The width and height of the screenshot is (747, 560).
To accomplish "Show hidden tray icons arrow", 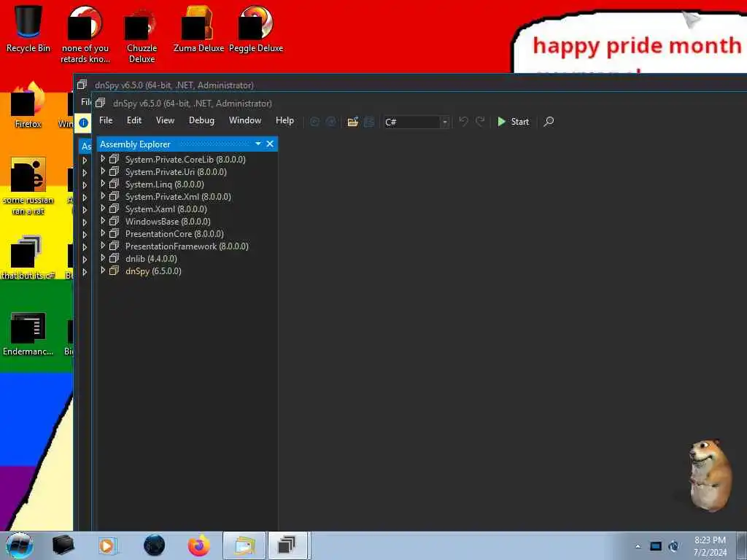I will click(x=638, y=546).
